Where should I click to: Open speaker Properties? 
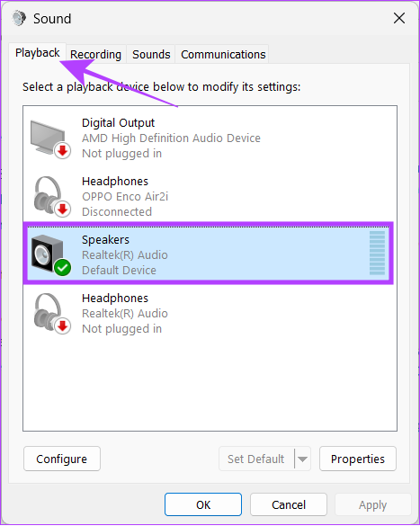358,459
